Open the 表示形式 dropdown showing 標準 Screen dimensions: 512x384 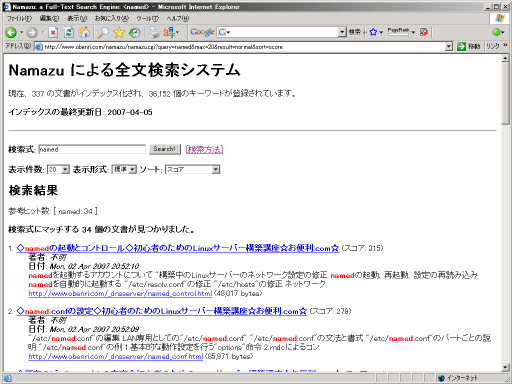124,170
